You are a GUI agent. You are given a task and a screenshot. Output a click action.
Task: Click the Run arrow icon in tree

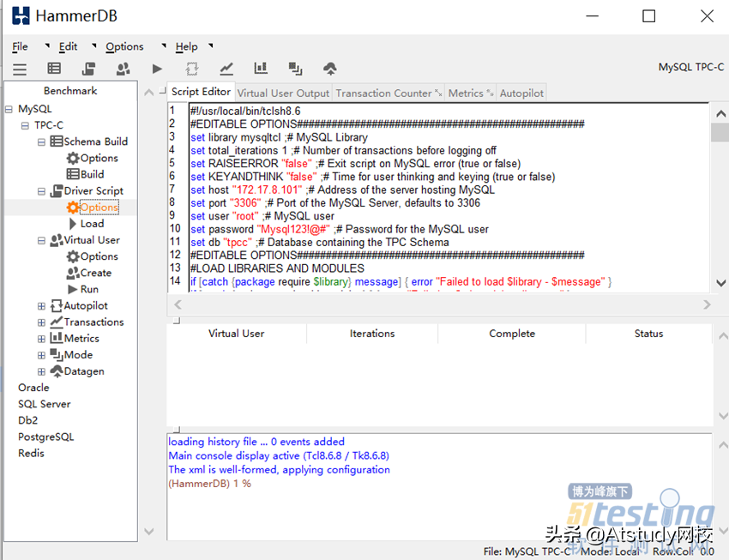click(x=73, y=289)
